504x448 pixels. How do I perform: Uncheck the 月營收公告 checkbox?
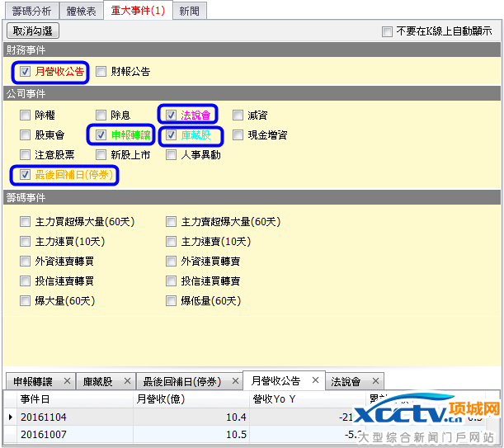(25, 72)
